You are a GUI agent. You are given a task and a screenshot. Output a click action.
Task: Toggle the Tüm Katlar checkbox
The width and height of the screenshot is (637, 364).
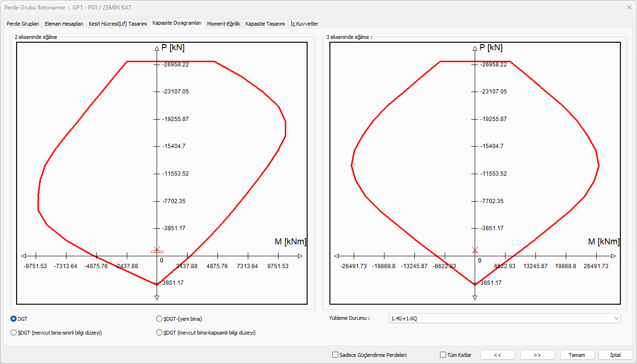[x=443, y=355]
